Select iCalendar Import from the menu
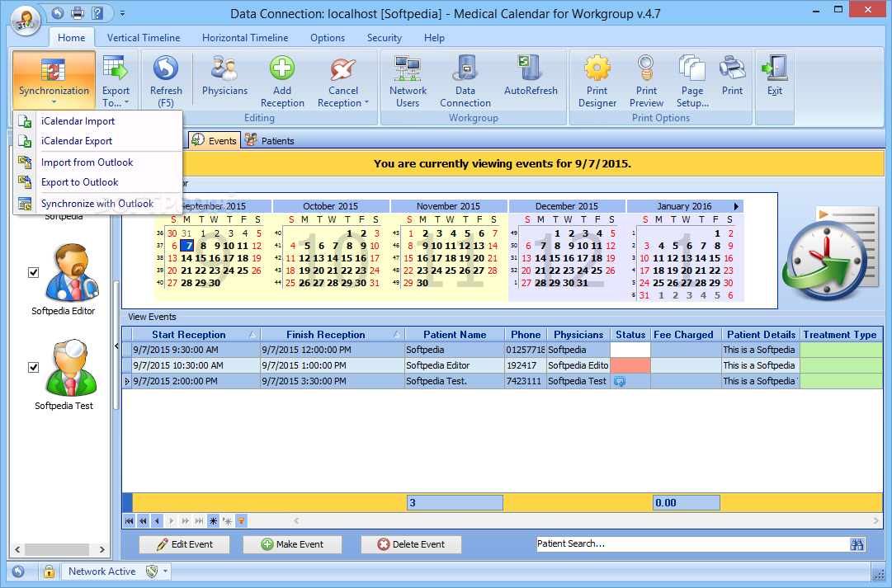The width and height of the screenshot is (892, 588). 78,121
